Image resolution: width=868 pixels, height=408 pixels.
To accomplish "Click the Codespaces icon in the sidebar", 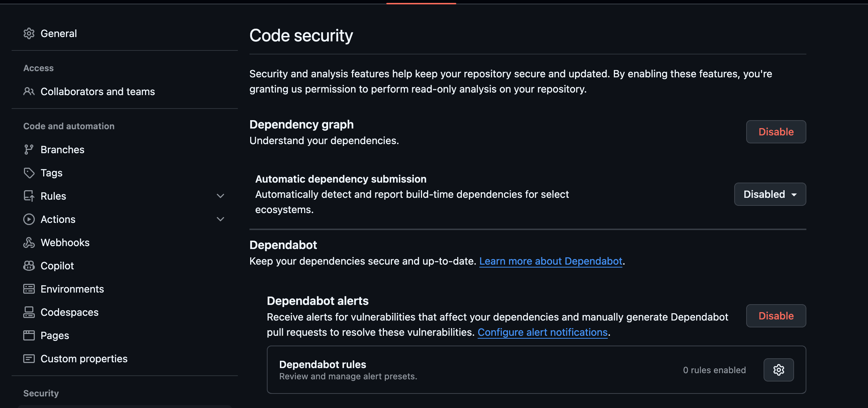I will click(29, 312).
